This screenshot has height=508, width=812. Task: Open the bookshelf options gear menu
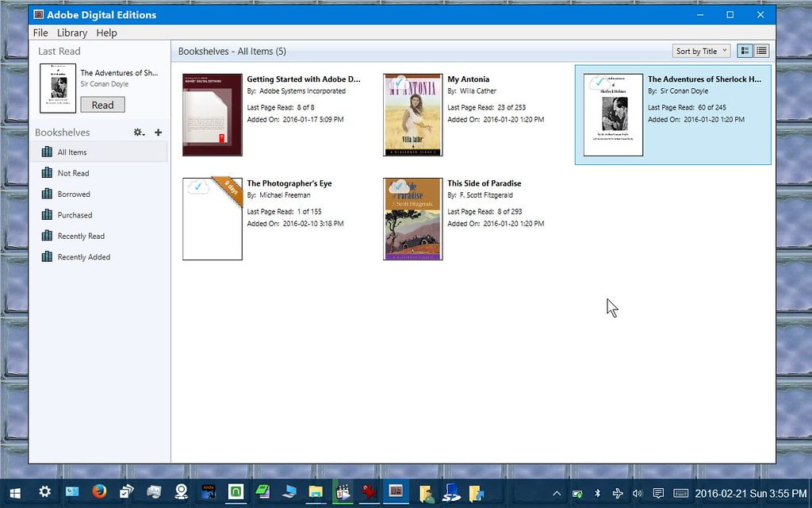139,133
